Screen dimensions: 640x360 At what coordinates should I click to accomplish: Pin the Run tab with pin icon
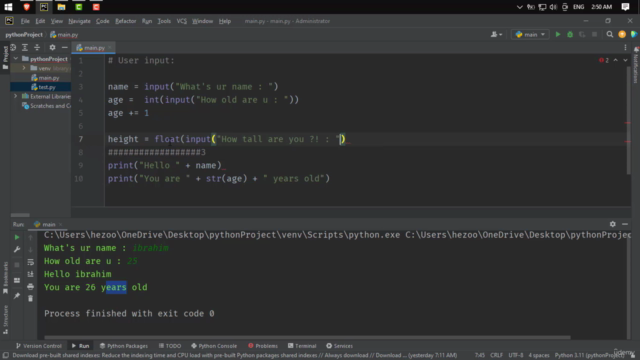17,296
